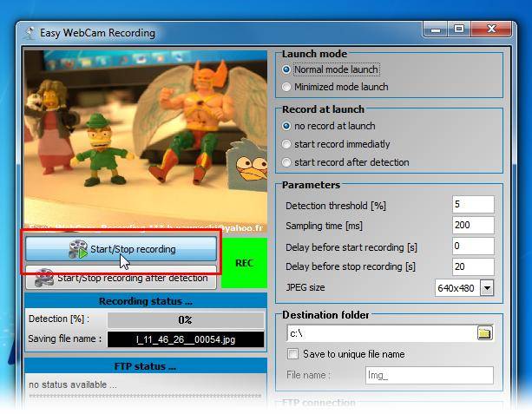Enable Save to unique file name
The height and width of the screenshot is (414, 532).
click(292, 354)
